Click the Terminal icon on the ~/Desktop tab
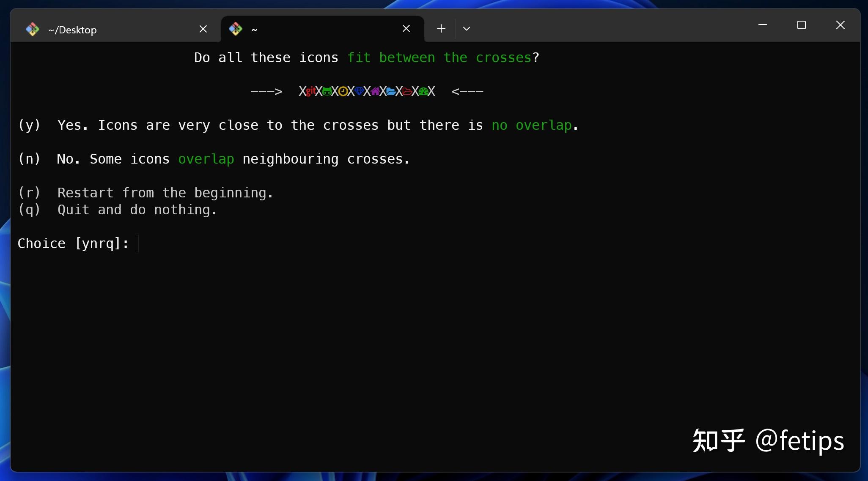The height and width of the screenshot is (481, 868). pyautogui.click(x=33, y=29)
